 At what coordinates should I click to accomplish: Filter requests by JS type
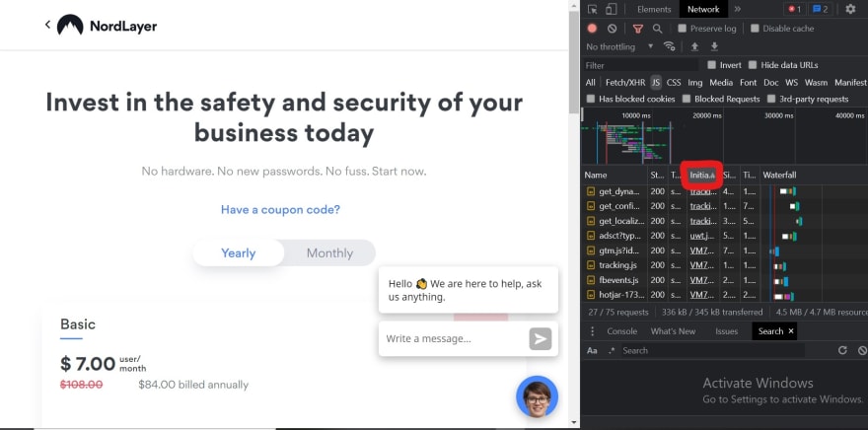(656, 83)
